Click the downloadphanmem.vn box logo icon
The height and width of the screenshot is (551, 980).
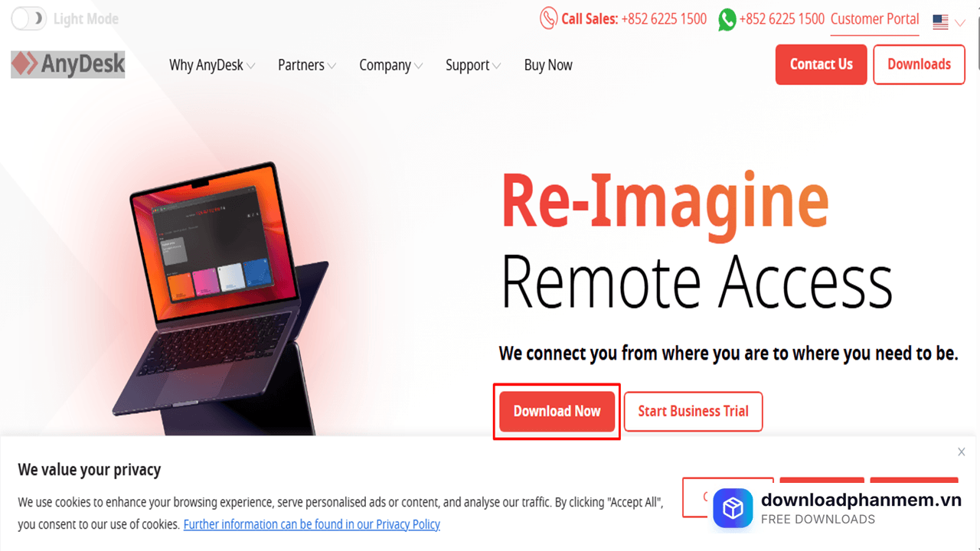coord(733,508)
